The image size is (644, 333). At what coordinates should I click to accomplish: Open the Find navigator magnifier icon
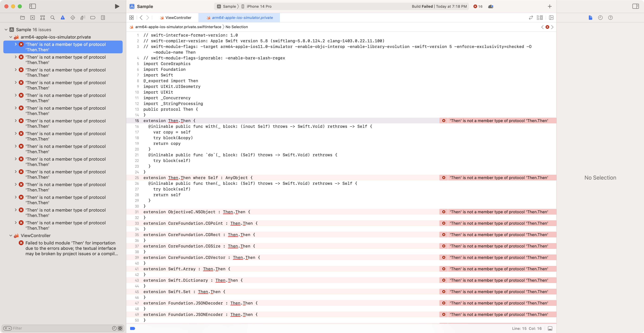[x=52, y=17]
